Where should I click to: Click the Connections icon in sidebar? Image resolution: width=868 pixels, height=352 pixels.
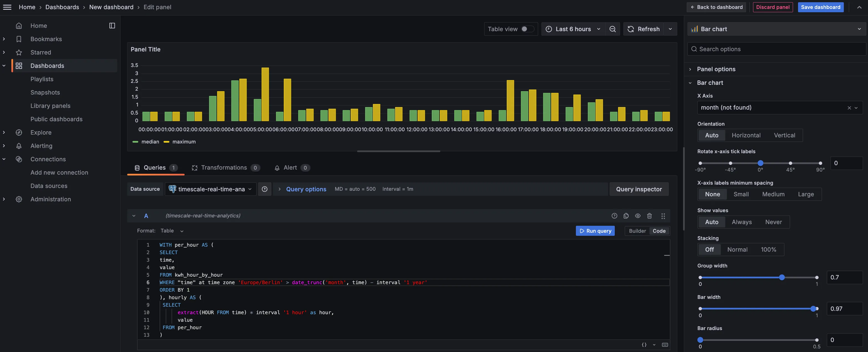19,159
